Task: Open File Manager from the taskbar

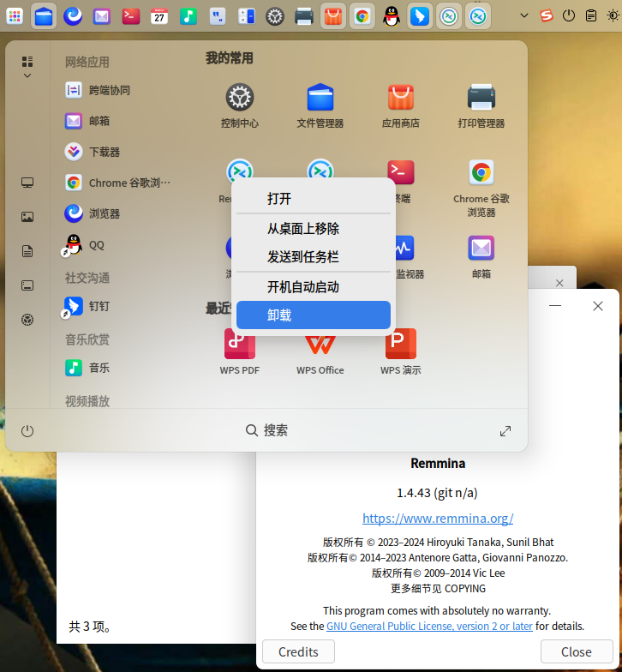Action: click(x=44, y=16)
